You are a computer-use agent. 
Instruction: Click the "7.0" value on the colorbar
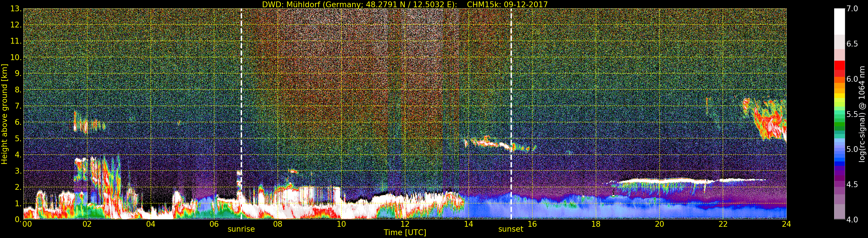click(x=852, y=9)
